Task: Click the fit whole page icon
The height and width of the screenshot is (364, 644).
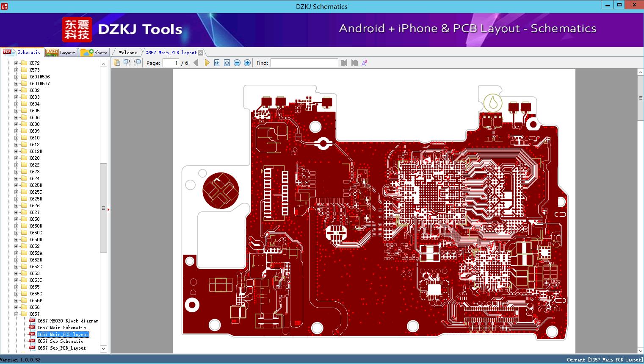Action: [227, 62]
